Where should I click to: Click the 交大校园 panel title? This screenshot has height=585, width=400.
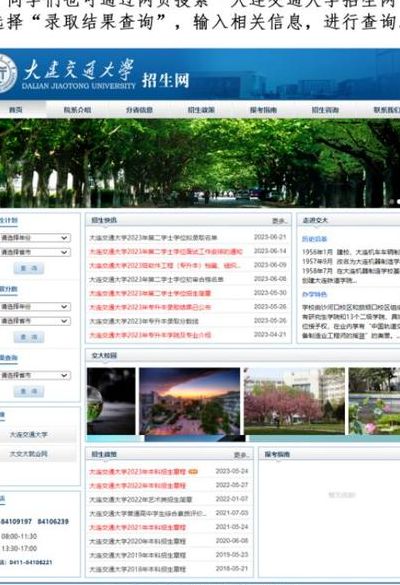(104, 356)
